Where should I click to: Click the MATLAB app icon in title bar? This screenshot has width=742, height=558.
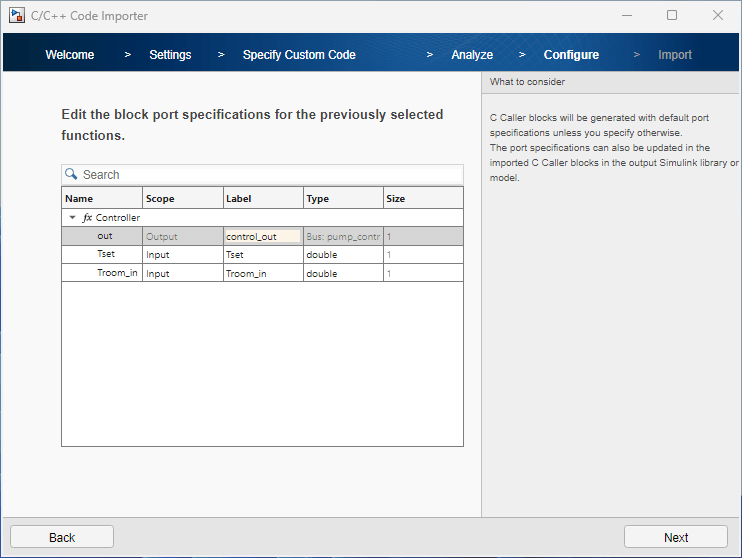pos(16,16)
